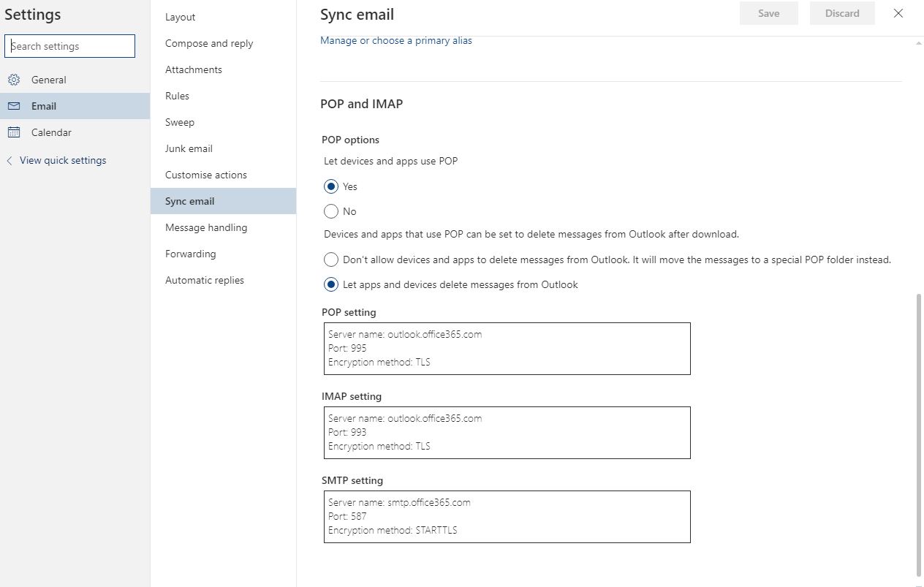This screenshot has height=587, width=924.
Task: Select No for POP access
Action: tap(331, 211)
